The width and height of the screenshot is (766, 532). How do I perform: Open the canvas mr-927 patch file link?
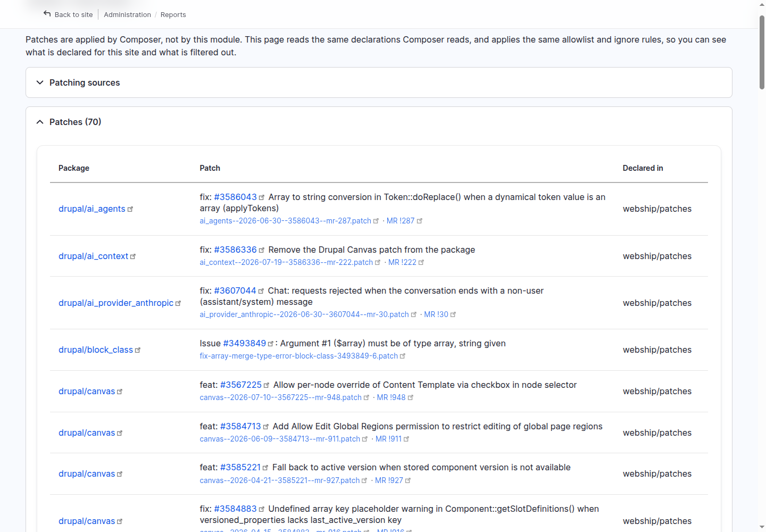tap(280, 480)
